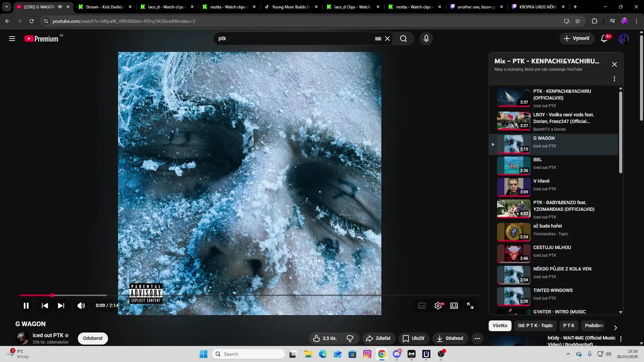
Task: Skip to previous track in player
Action: tap(45, 306)
